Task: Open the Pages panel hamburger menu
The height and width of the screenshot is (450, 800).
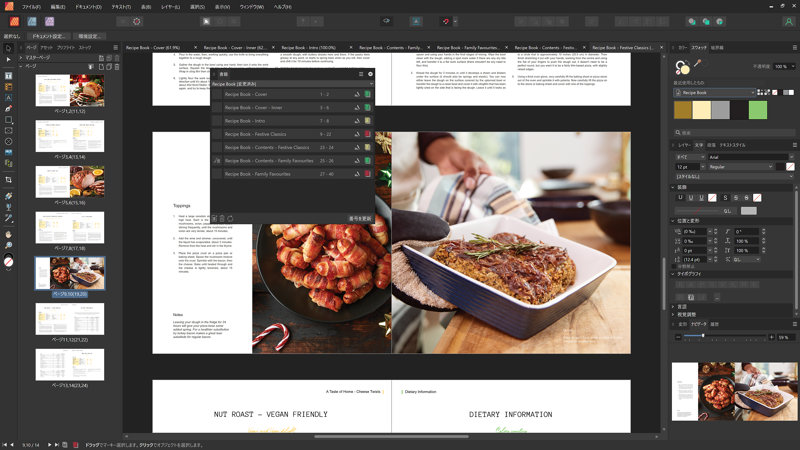Action: point(116,47)
